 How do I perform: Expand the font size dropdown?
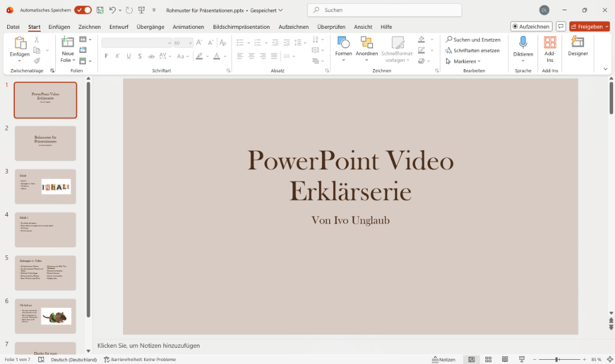(x=190, y=43)
